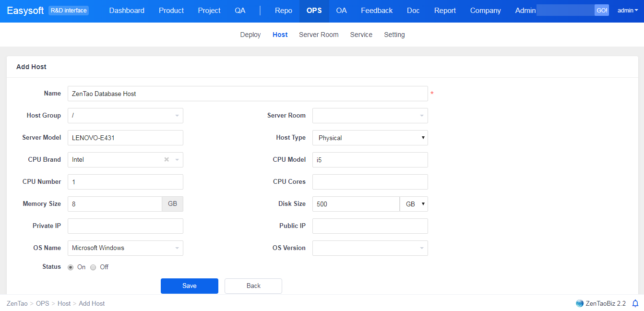Open the Host Type select box
The height and width of the screenshot is (311, 644).
point(370,138)
